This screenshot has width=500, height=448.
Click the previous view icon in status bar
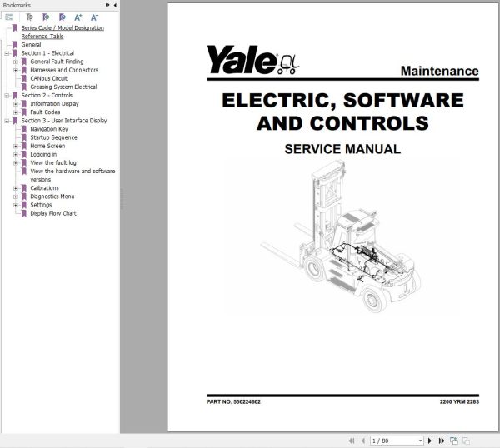454,441
